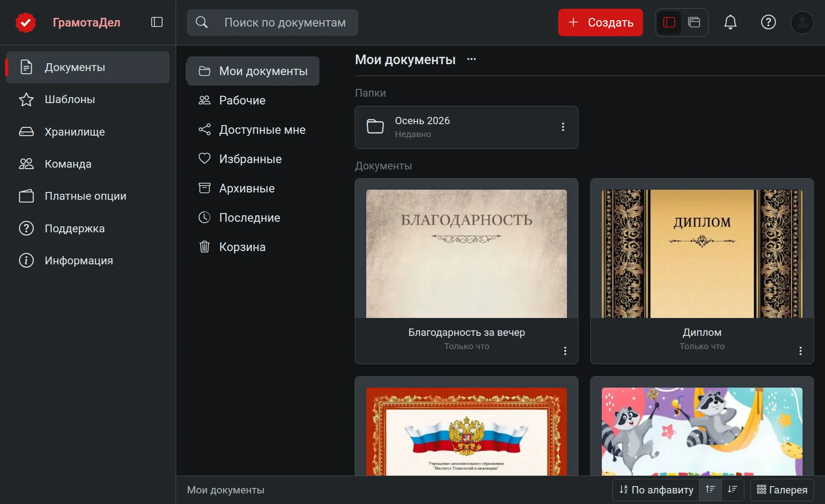
Task: Click the Хранилище drive icon
Action: (26, 132)
